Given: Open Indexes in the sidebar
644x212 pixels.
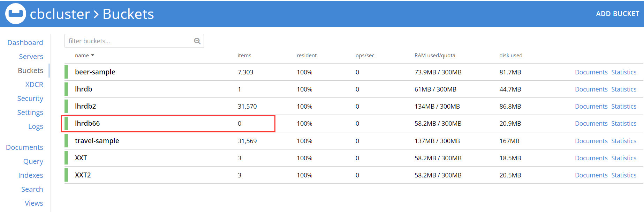Looking at the screenshot, I should click(x=31, y=175).
